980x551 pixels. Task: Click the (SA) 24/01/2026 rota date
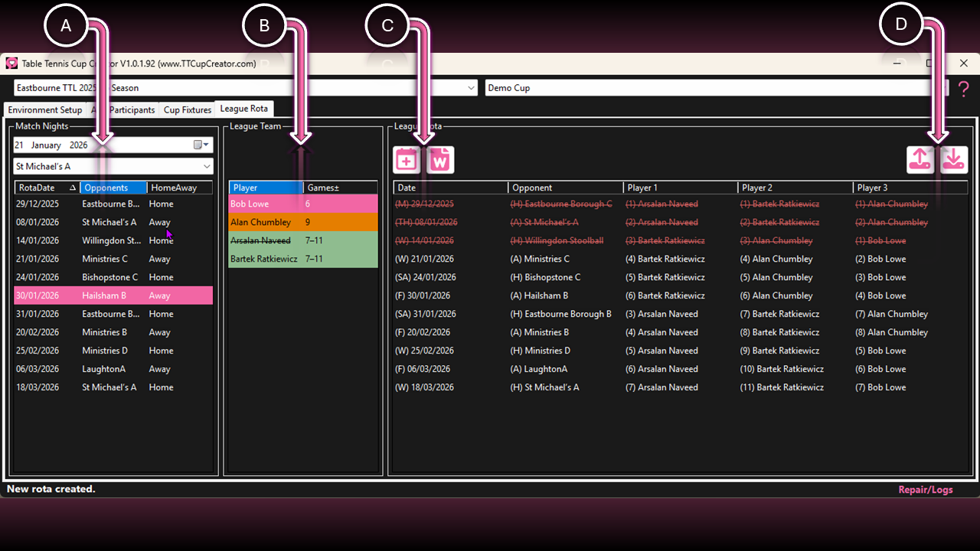[x=426, y=277]
